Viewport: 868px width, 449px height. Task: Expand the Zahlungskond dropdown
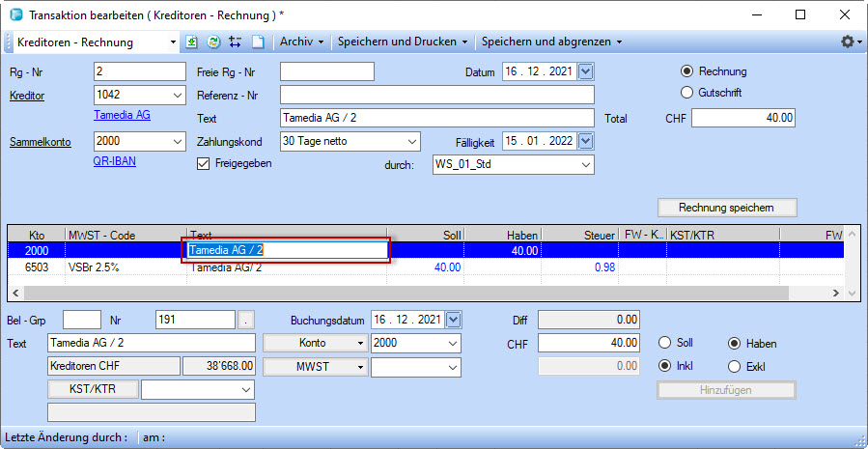[412, 141]
